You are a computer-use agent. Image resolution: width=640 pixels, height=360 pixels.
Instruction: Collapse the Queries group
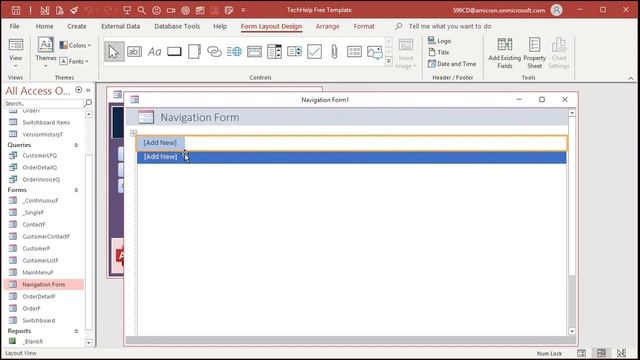coord(76,145)
